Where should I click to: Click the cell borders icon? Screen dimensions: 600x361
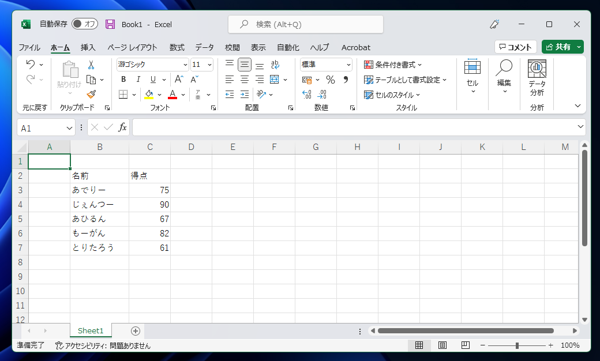[123, 94]
